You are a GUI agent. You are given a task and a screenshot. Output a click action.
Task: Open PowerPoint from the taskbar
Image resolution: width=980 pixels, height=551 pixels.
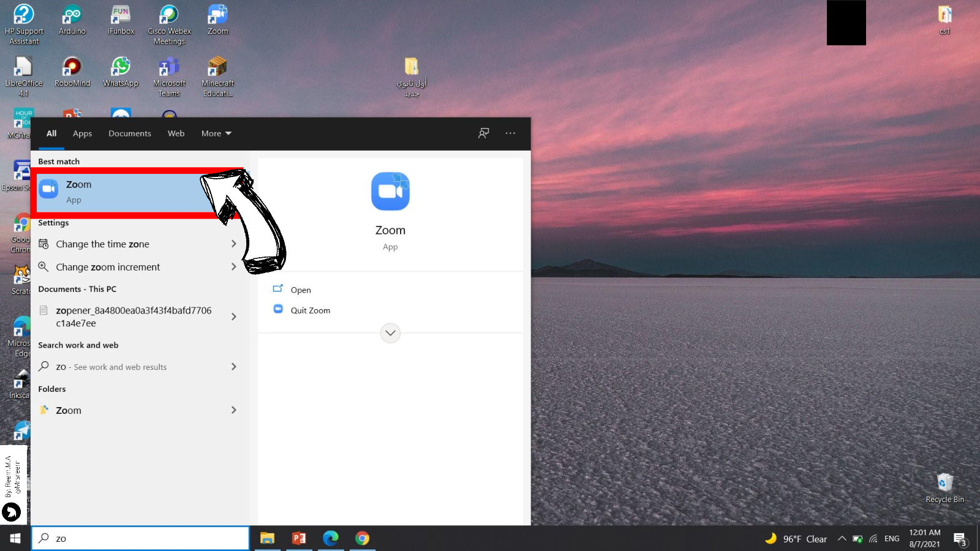coord(299,538)
